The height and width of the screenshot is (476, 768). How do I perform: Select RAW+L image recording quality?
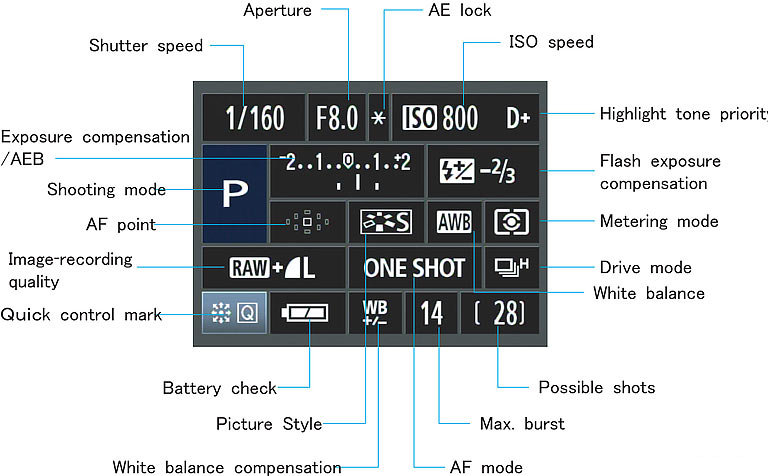pyautogui.click(x=272, y=267)
